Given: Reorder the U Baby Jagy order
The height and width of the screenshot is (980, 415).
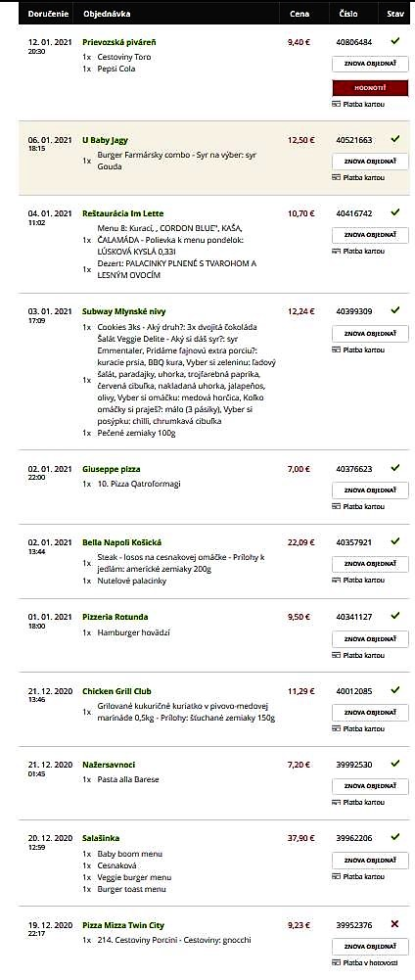Looking at the screenshot, I should pos(370,162).
